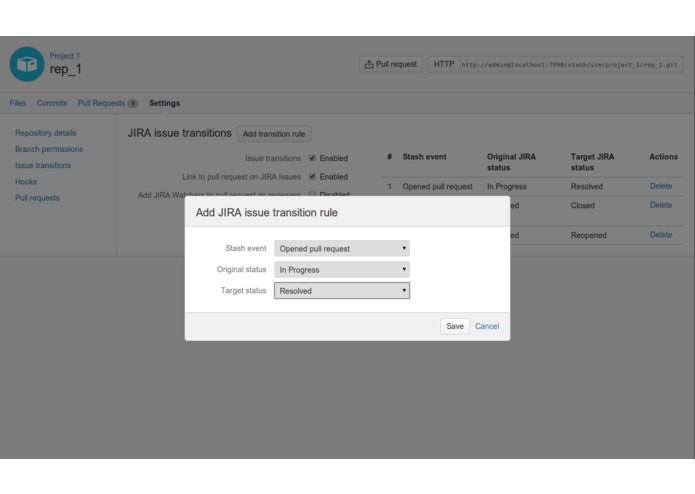695x494 pixels.
Task: Open the Original status dropdown
Action: tap(342, 269)
